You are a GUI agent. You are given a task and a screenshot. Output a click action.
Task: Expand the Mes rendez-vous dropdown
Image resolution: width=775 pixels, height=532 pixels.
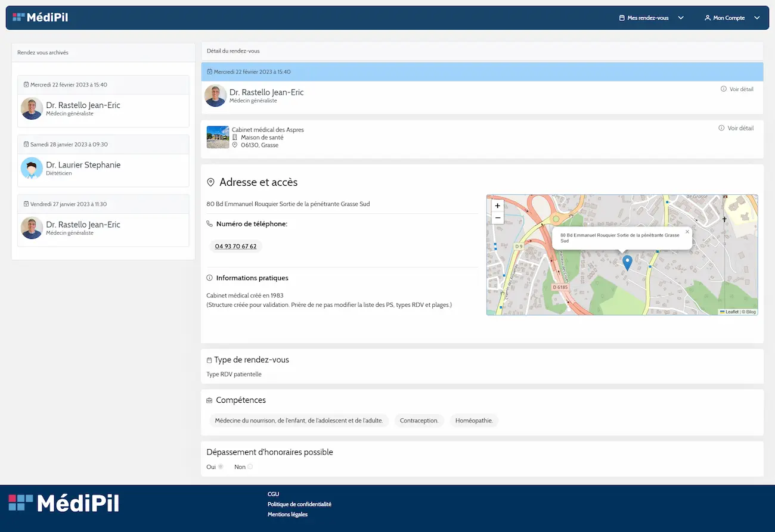coord(651,18)
